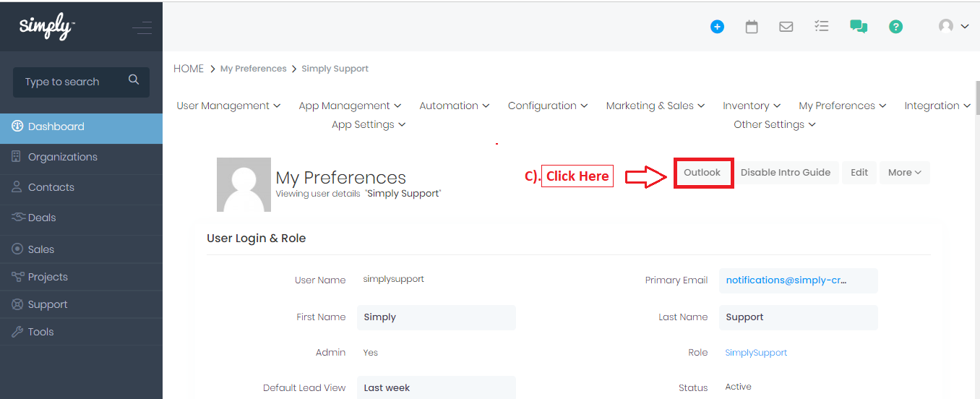This screenshot has width=980, height=399.
Task: Click the Outlook button
Action: click(702, 173)
